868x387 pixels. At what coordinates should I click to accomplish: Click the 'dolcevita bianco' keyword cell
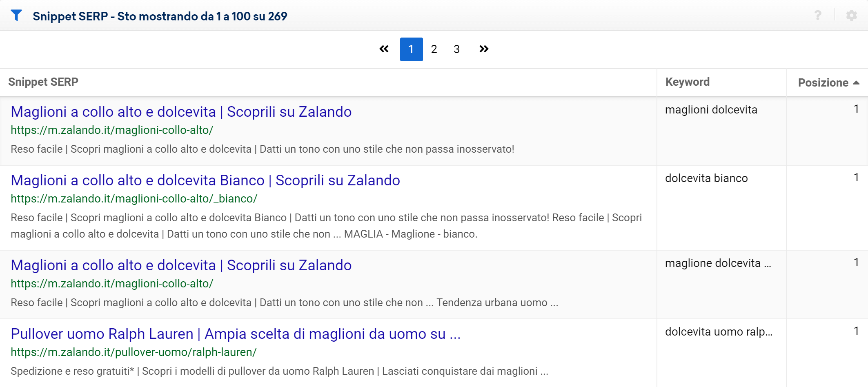(x=706, y=178)
